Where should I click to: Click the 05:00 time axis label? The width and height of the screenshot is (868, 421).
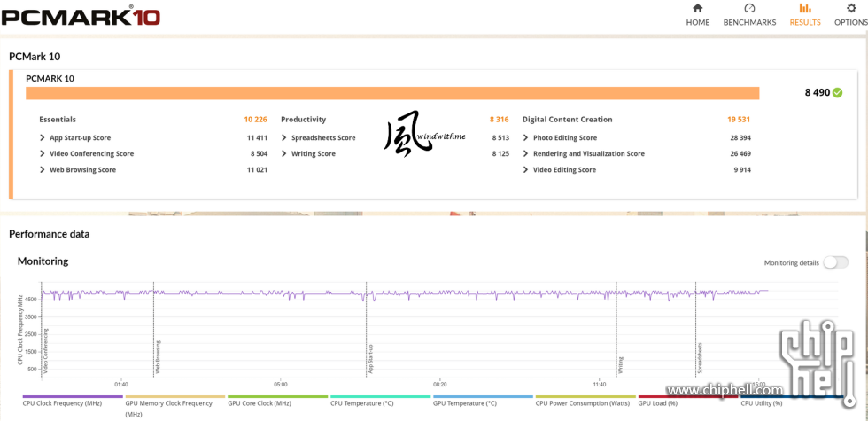point(280,384)
